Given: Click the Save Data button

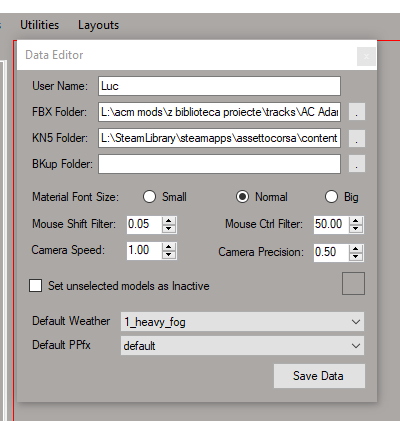Looking at the screenshot, I should 319,376.
